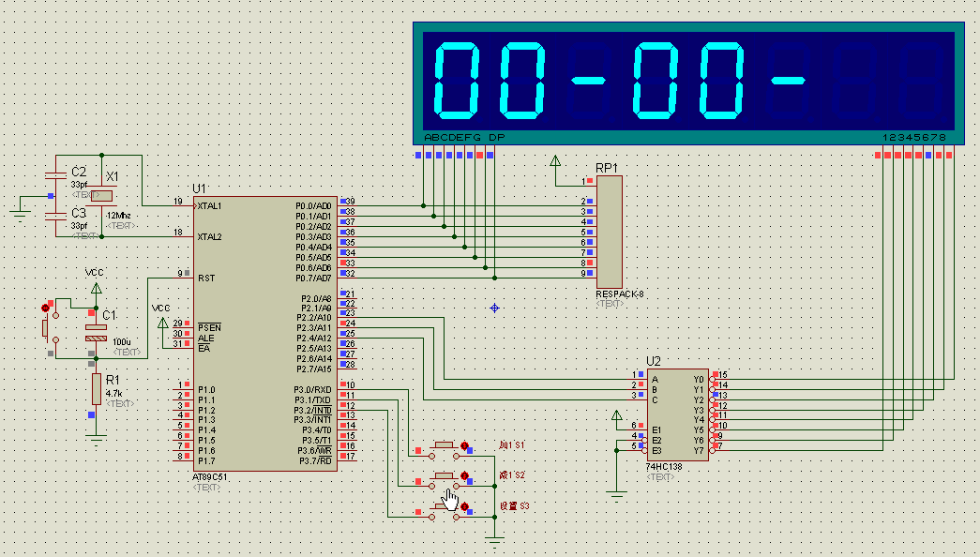The height and width of the screenshot is (557, 980).
Task: Select capacitor C3 symbol
Action: pyautogui.click(x=55, y=217)
